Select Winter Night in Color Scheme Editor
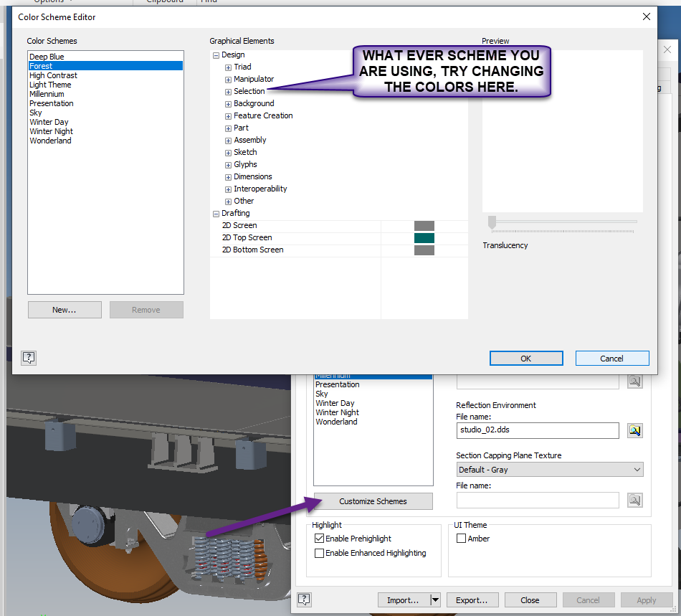The width and height of the screenshot is (681, 616). (x=105, y=131)
